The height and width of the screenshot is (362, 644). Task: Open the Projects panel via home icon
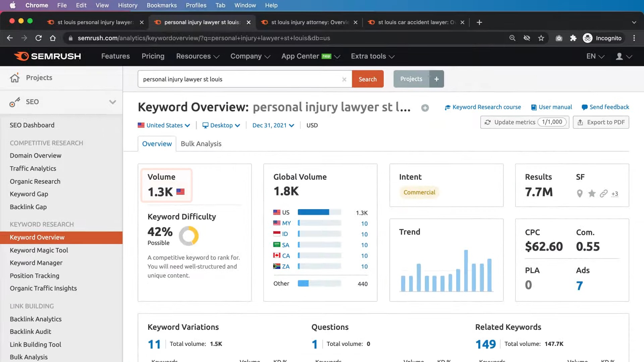(15, 78)
